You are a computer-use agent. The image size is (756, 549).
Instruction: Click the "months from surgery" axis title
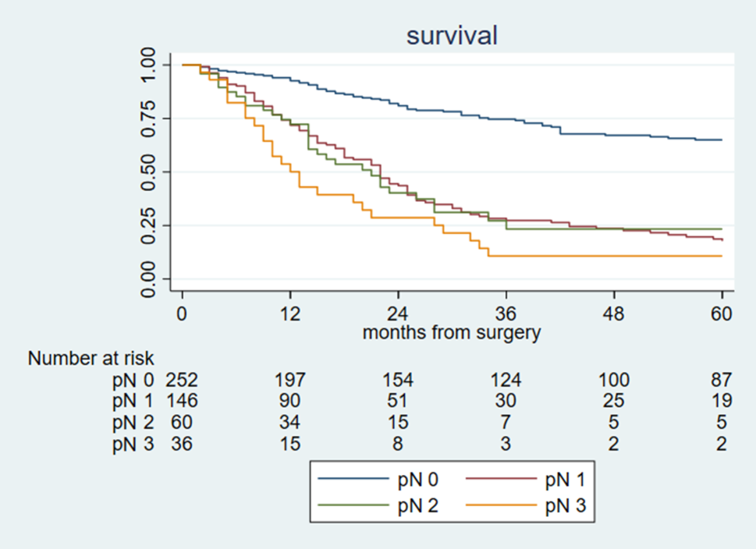(x=451, y=334)
